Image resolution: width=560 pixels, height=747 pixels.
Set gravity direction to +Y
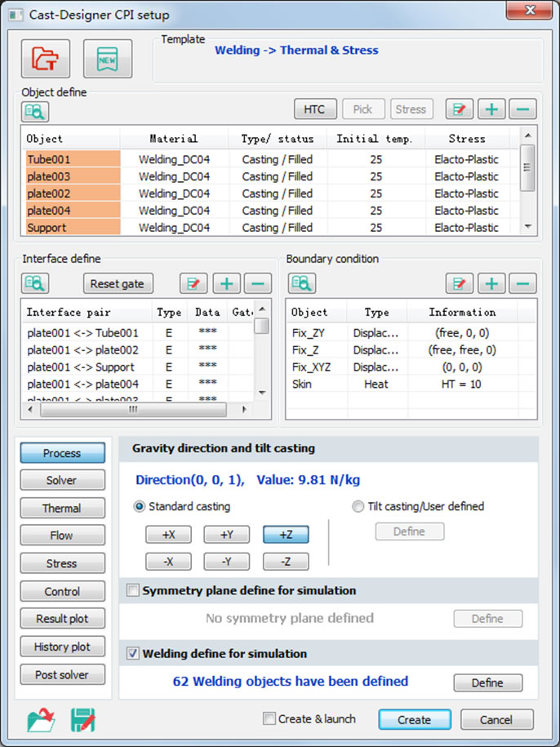227,535
